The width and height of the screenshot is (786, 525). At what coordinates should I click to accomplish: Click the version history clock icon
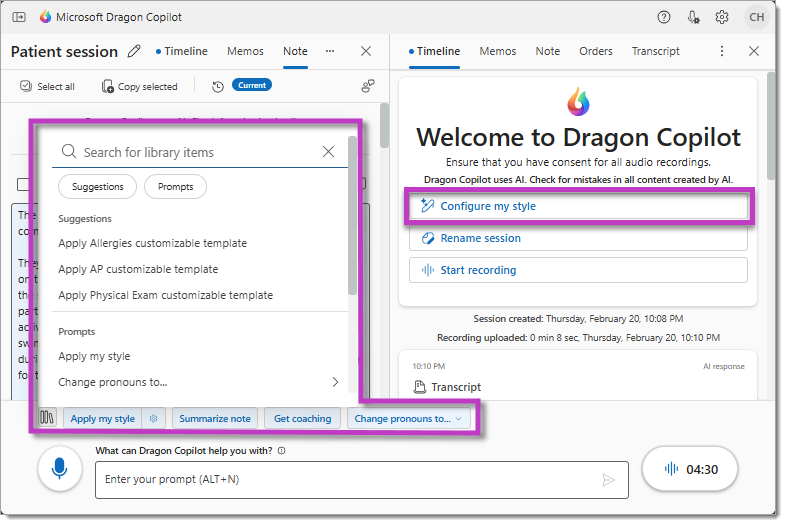tap(217, 86)
